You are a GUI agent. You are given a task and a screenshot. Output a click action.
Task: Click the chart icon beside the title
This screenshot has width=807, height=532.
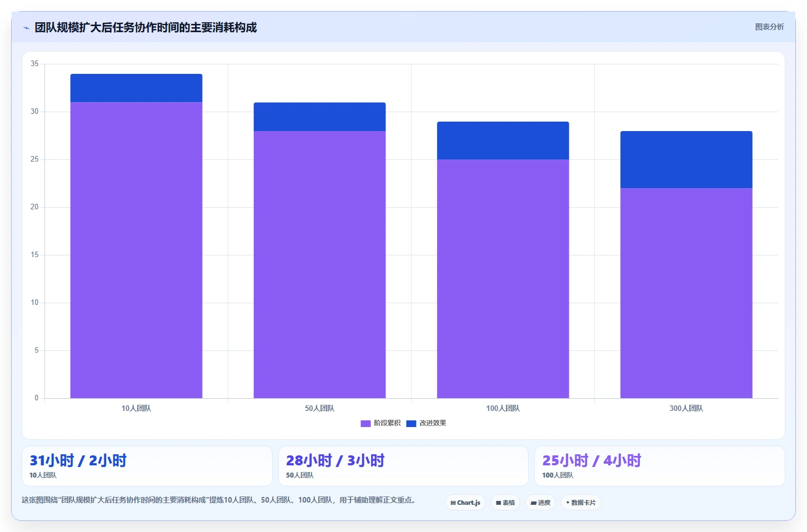pyautogui.click(x=26, y=28)
